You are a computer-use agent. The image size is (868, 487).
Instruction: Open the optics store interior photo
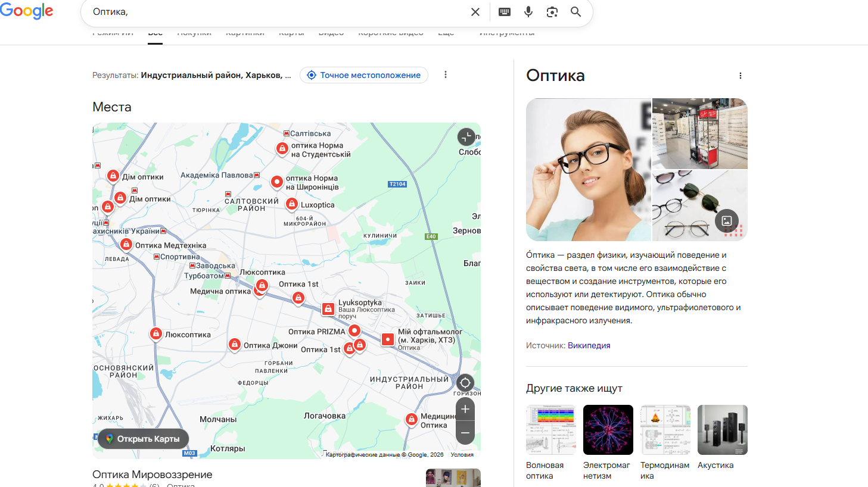point(700,133)
